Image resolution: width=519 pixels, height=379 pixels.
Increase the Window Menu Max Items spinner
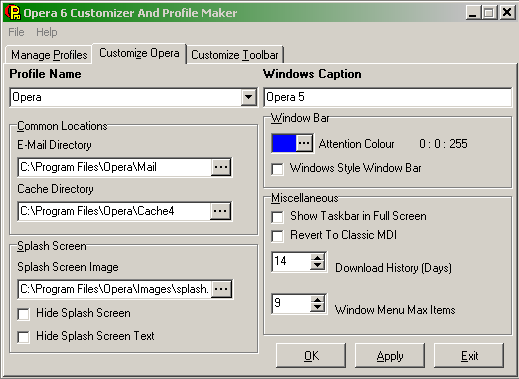click(318, 299)
